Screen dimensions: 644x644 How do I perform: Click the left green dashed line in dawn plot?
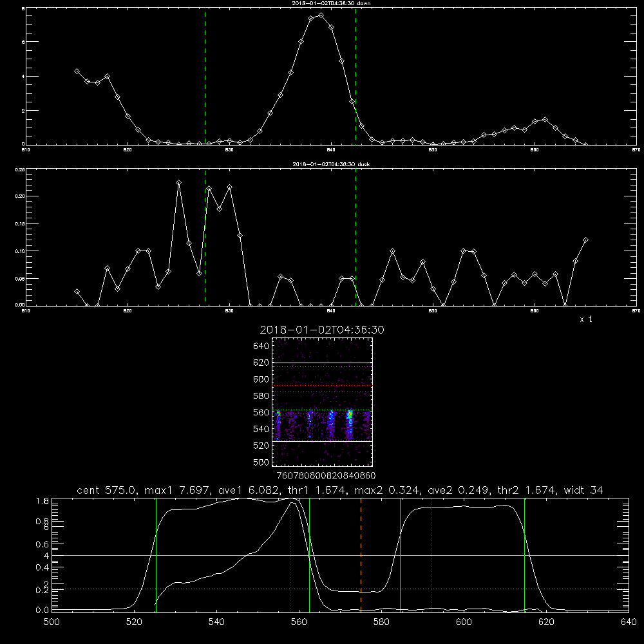point(205,77)
